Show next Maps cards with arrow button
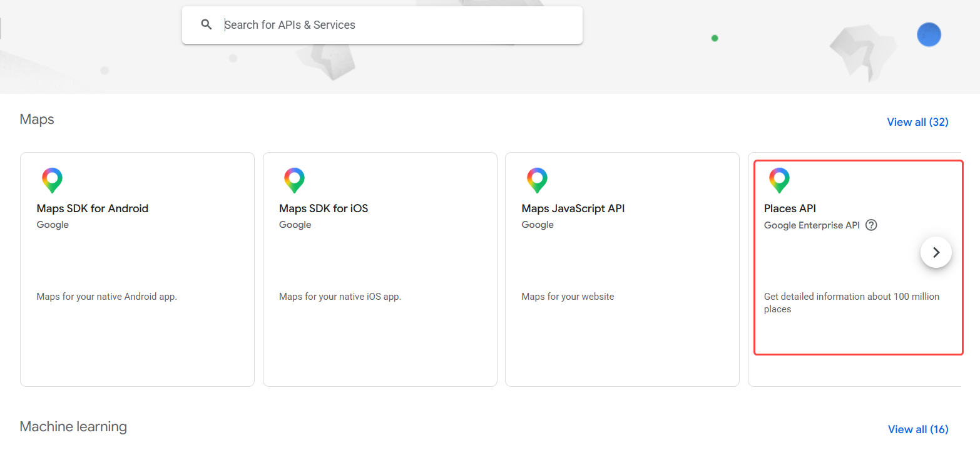 pos(936,252)
